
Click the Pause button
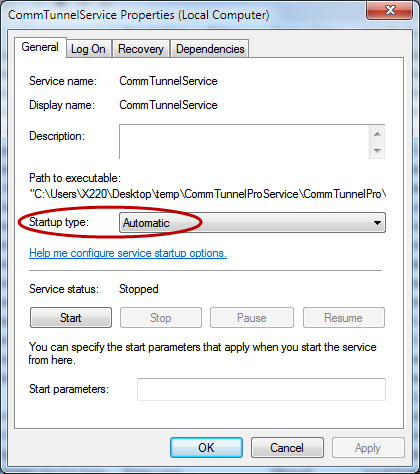pos(252,318)
